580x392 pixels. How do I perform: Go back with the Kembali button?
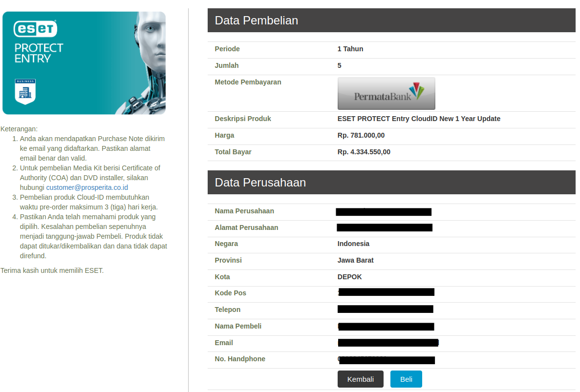(x=360, y=379)
